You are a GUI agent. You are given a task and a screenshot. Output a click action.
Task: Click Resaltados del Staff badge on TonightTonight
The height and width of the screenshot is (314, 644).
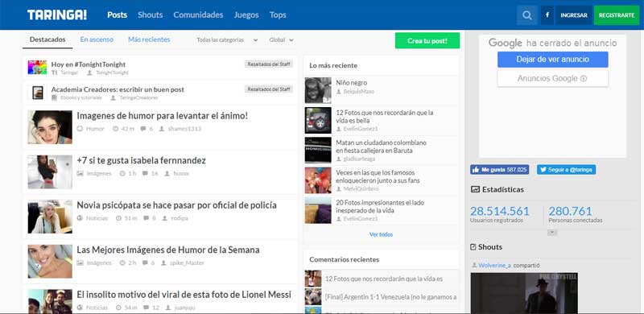point(269,64)
